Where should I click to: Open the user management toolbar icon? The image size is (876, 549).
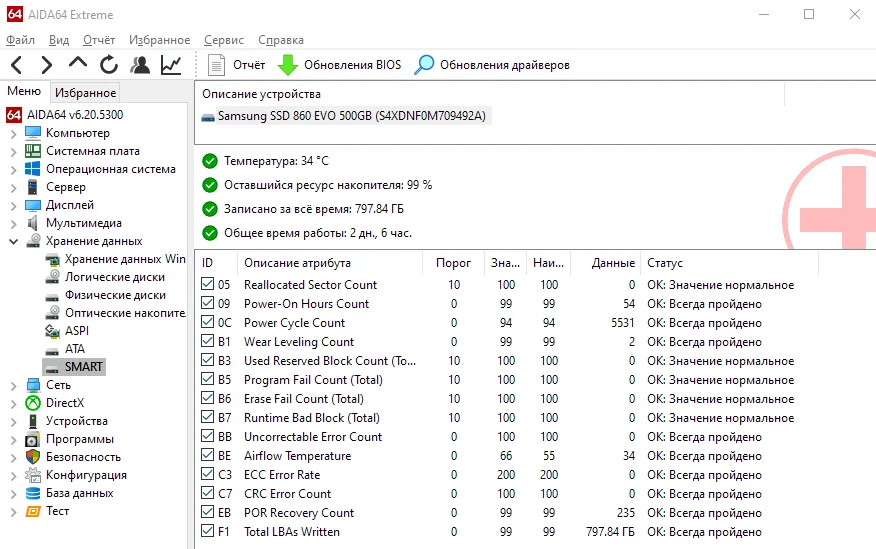tap(140, 65)
